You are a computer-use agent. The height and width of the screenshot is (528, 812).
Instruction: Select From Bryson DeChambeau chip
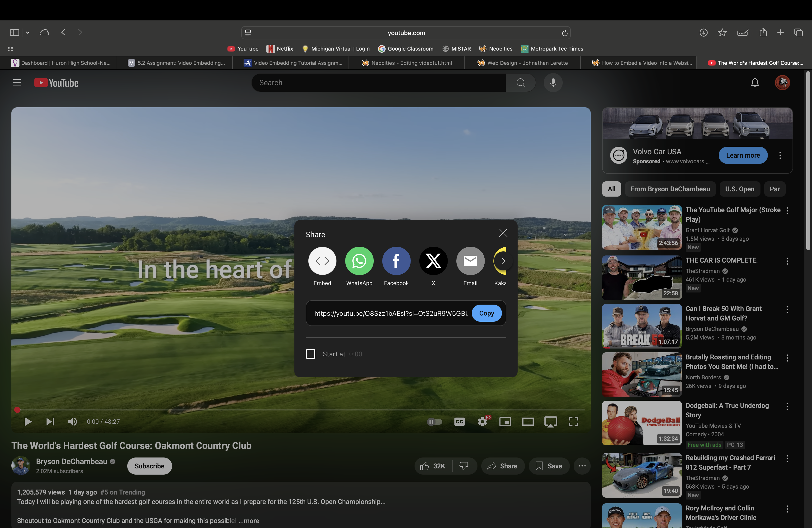click(670, 189)
